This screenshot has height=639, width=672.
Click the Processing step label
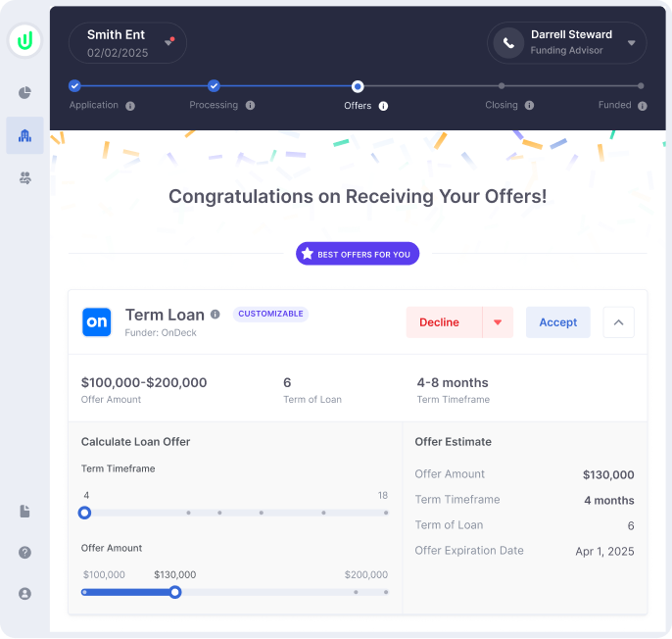pos(214,105)
